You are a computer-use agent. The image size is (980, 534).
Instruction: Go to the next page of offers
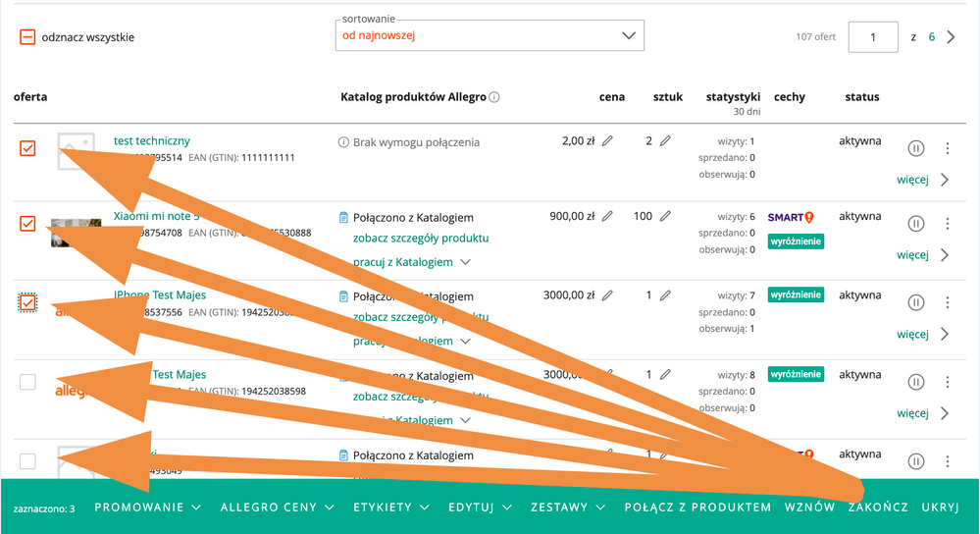[951, 37]
